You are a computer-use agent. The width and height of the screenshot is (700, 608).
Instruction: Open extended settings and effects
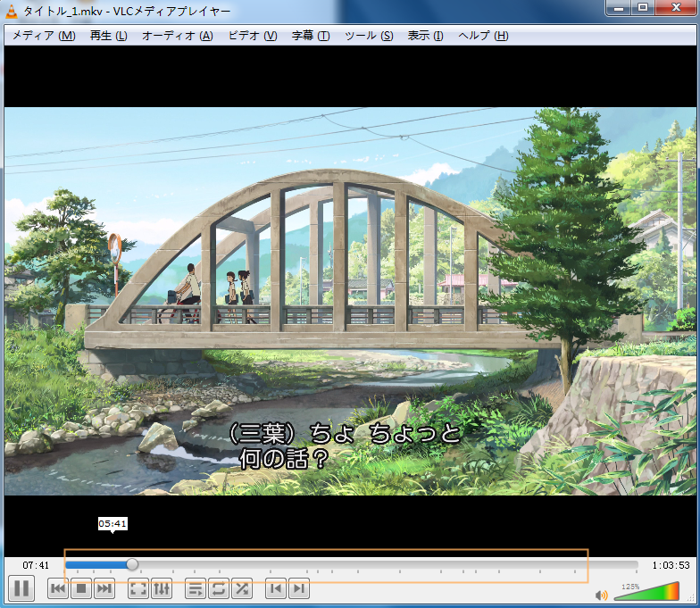162,589
